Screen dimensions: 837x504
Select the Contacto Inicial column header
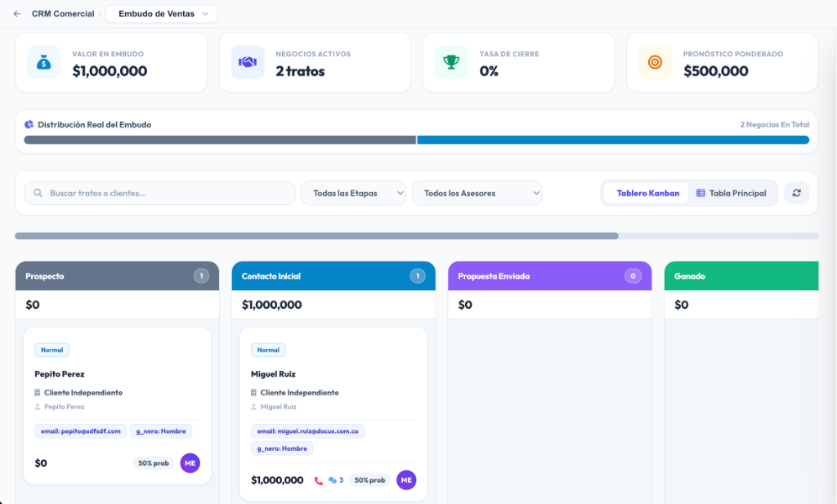(x=333, y=276)
